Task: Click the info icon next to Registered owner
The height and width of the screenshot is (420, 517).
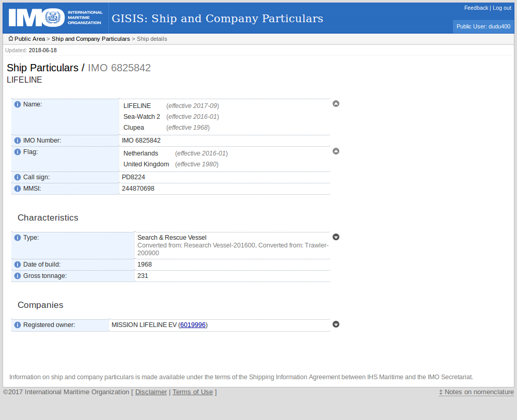Action: coord(18,325)
